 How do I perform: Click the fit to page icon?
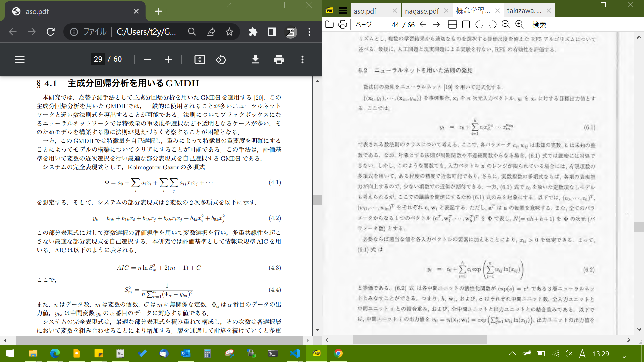(x=200, y=60)
